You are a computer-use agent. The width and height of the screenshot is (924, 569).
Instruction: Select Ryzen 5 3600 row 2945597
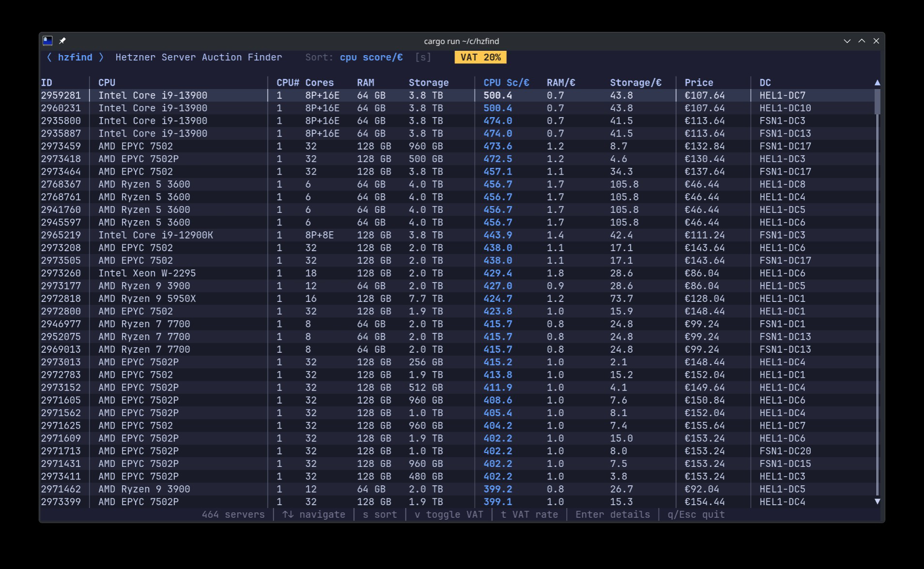(457, 222)
